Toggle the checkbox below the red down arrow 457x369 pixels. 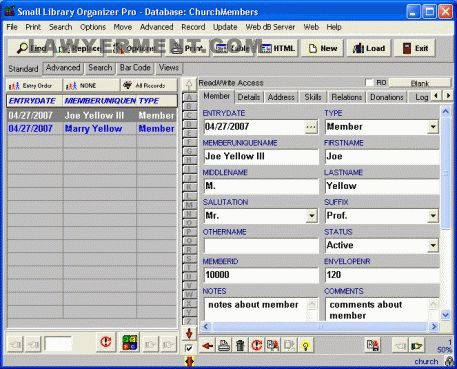[x=189, y=348]
